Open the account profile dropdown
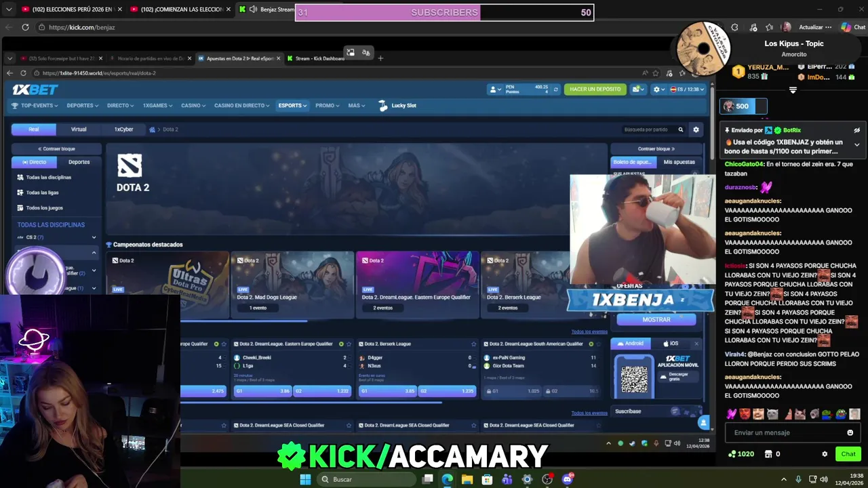Image resolution: width=868 pixels, height=488 pixels. pos(496,89)
